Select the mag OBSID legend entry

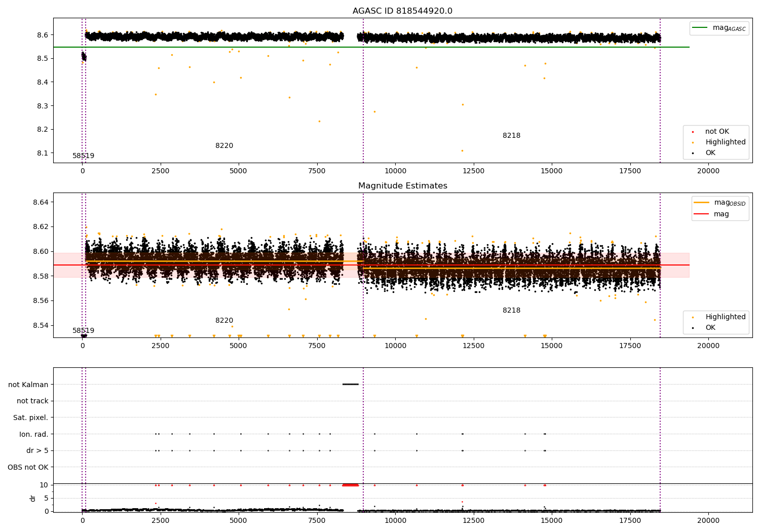pyautogui.click(x=720, y=203)
